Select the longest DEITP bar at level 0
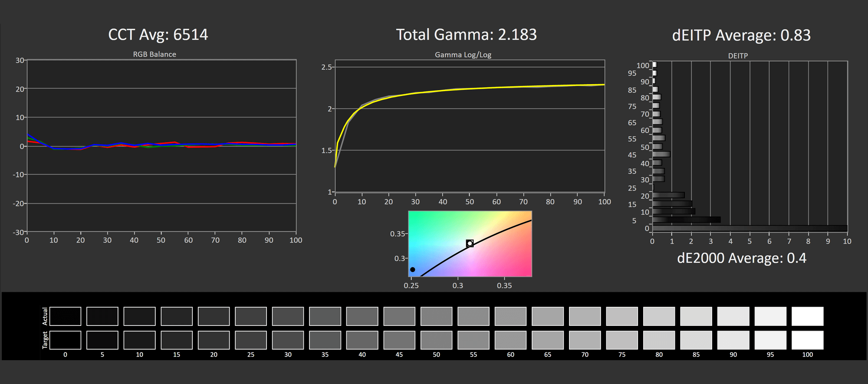 (750, 228)
